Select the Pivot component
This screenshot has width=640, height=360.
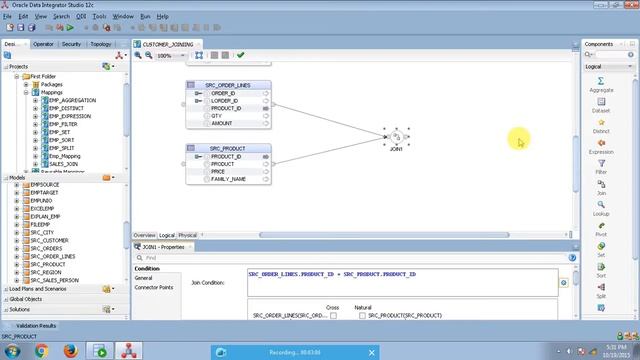click(x=601, y=229)
